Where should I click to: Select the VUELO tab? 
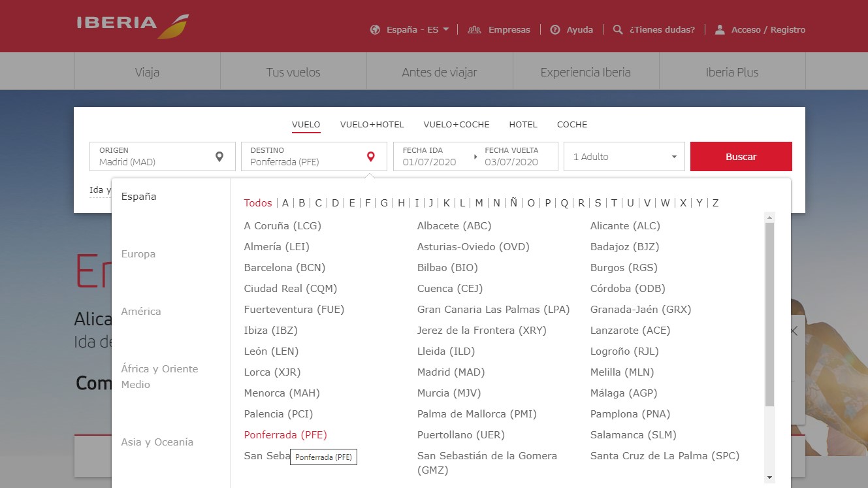(x=306, y=124)
